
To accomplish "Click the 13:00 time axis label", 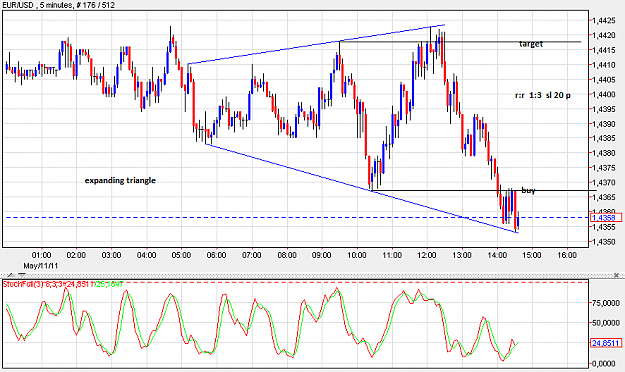I will click(x=462, y=255).
